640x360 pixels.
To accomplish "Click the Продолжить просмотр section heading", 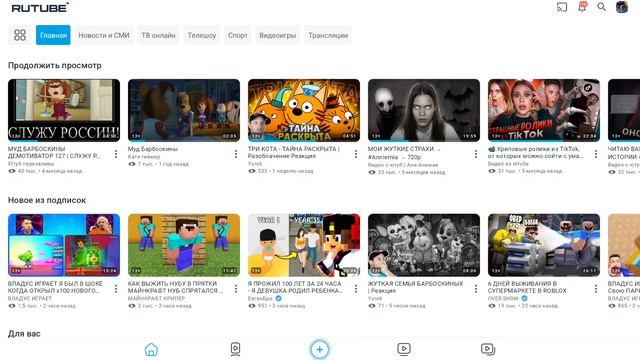I will pos(55,65).
